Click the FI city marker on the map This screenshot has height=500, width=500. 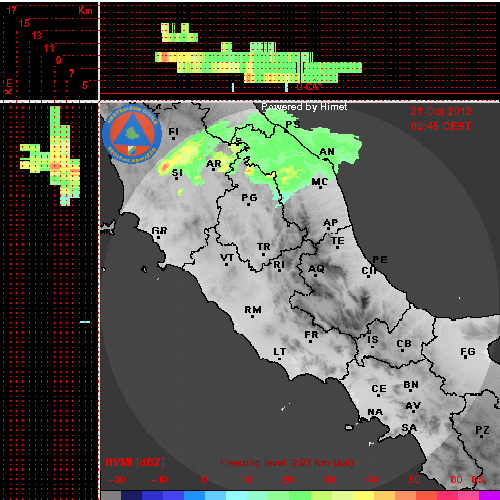click(174, 133)
